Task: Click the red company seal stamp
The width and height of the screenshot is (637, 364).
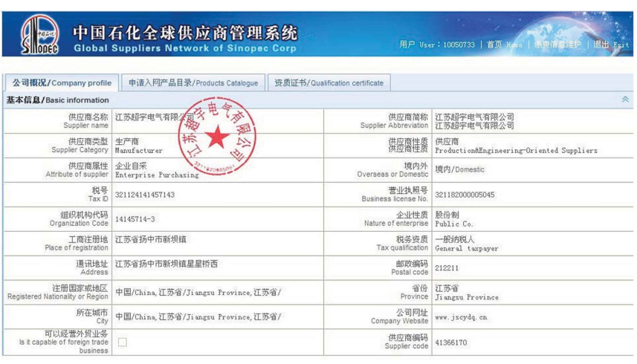Action: (x=216, y=136)
